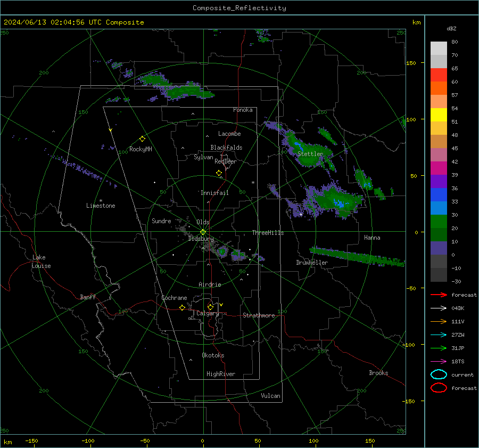This screenshot has width=479, height=448.
Task: Click the Didsbury town label
Action: (201, 239)
